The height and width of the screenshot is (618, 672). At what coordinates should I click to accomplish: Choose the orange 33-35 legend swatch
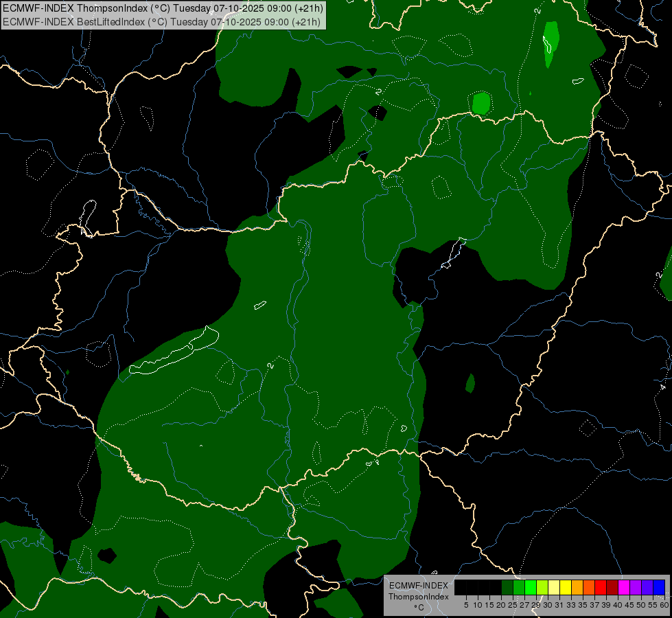coord(577,587)
